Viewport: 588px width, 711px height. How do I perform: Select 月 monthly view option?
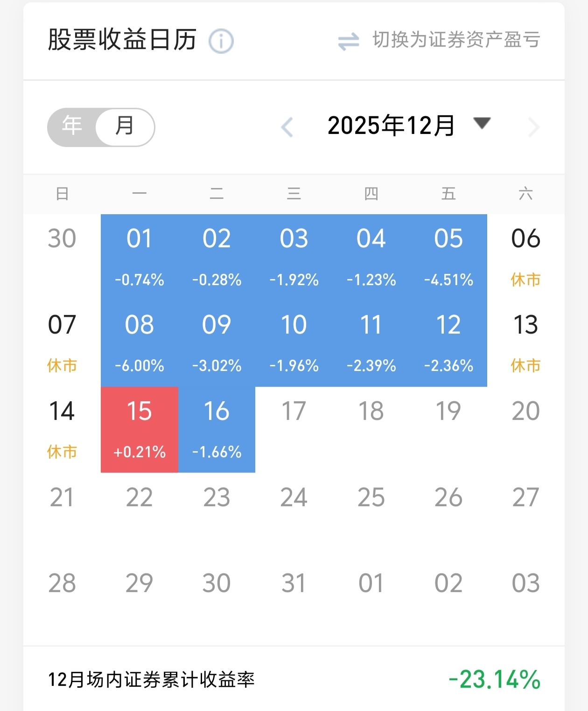(125, 126)
